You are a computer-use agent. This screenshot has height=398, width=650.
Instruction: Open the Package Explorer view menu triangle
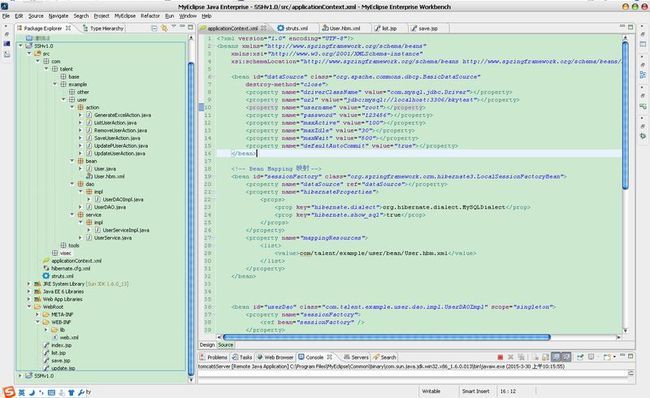[x=174, y=27]
